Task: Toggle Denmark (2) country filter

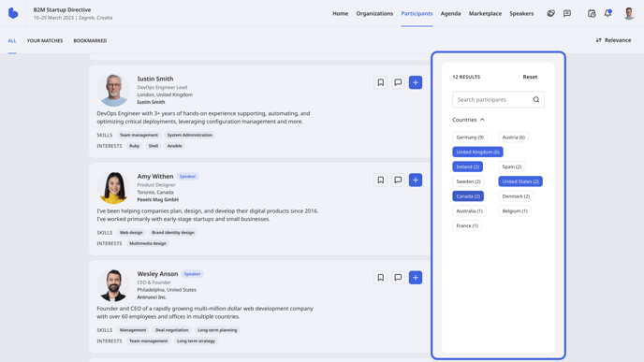Action: (516, 196)
